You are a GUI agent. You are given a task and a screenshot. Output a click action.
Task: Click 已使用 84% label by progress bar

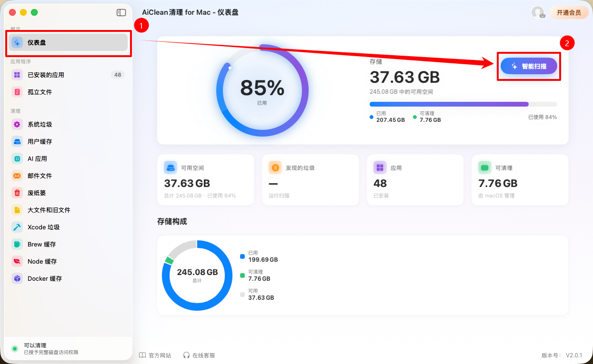click(543, 117)
